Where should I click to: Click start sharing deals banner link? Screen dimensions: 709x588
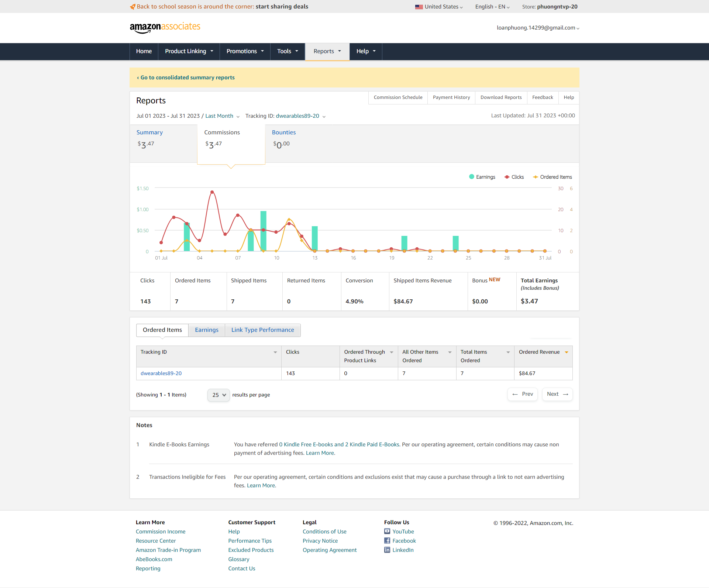pyautogui.click(x=282, y=7)
